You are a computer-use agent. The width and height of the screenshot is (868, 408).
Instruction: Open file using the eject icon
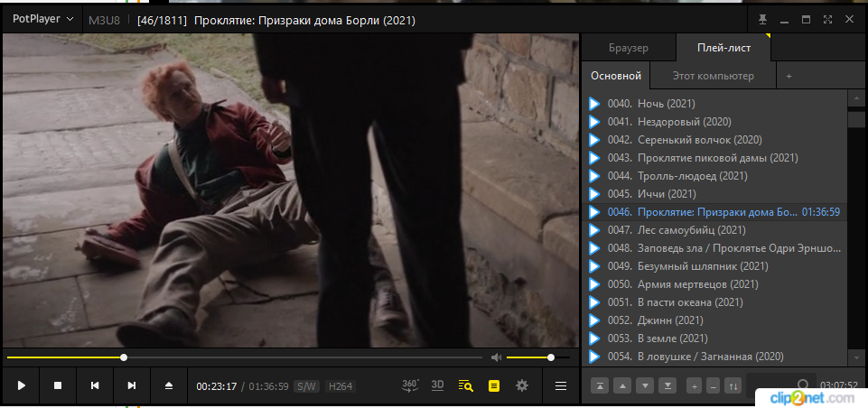coord(169,385)
